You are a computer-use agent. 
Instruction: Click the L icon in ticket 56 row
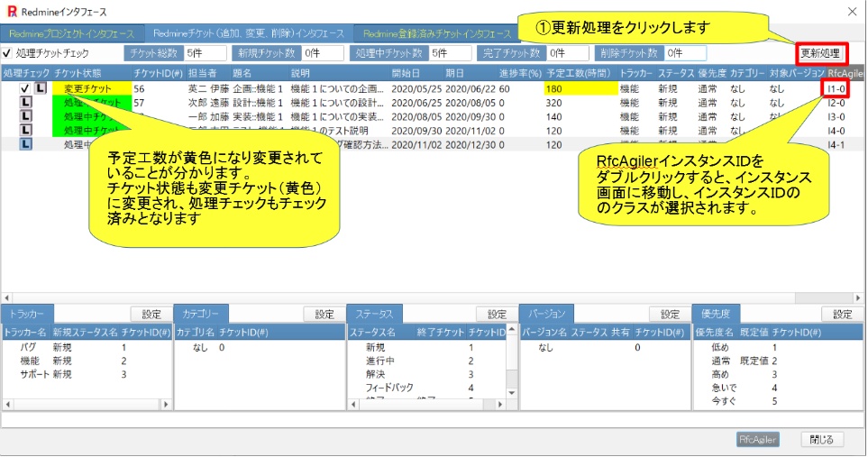(x=41, y=88)
